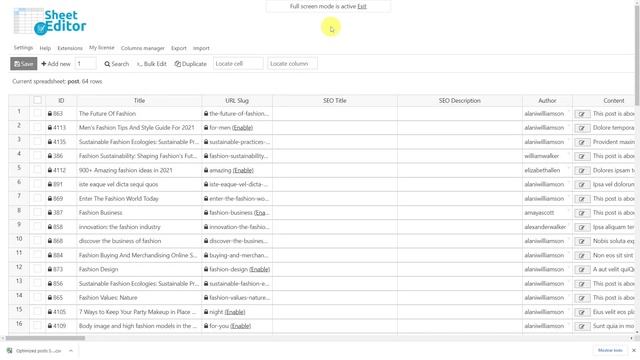This screenshot has width=640, height=360.
Task: Click lock icon beside ID 863
Action: (x=50, y=113)
